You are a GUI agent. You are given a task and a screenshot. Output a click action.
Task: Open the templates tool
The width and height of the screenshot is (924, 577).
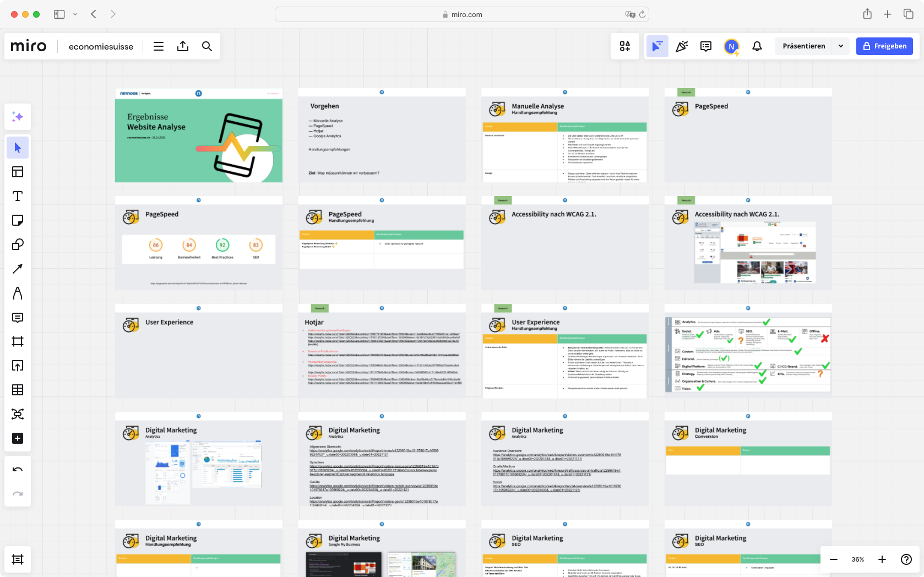[18, 172]
